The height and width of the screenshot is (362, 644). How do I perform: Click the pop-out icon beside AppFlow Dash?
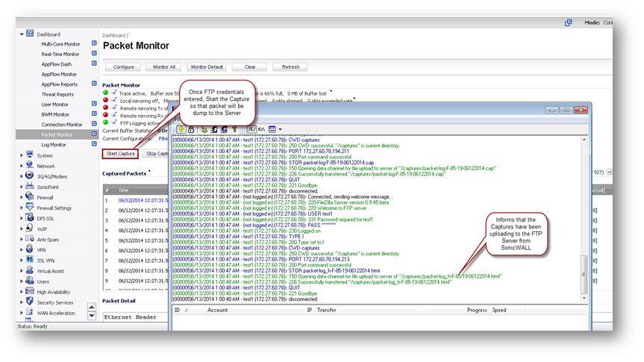(94, 63)
